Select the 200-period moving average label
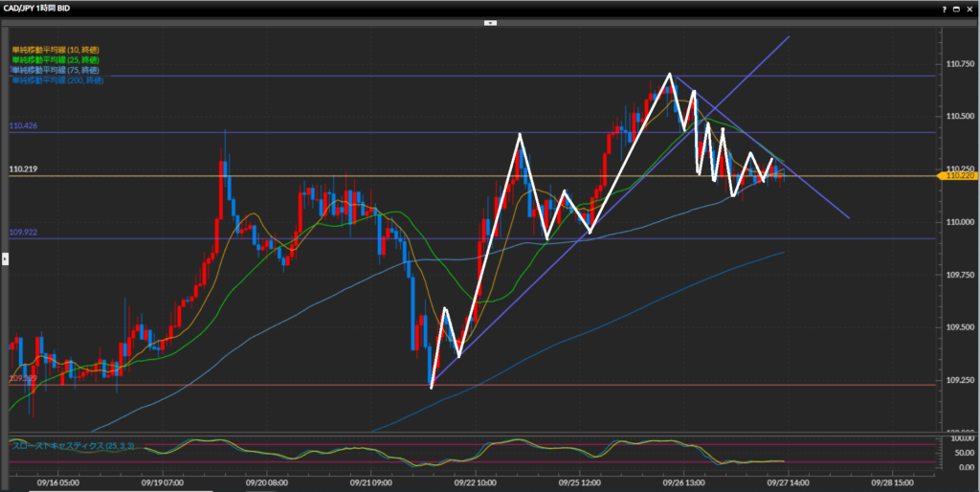The width and height of the screenshot is (980, 492). (57, 80)
